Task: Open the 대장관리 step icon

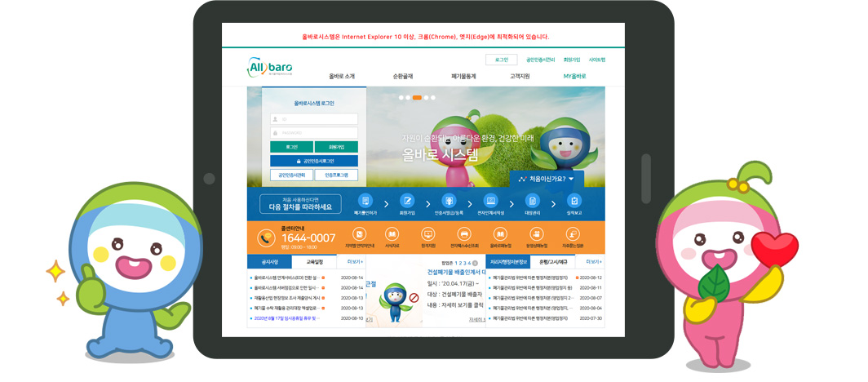Action: tap(531, 201)
